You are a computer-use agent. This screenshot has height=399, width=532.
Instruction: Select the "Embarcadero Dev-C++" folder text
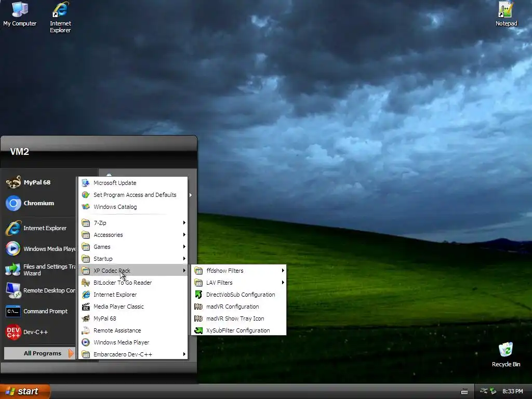tap(123, 354)
